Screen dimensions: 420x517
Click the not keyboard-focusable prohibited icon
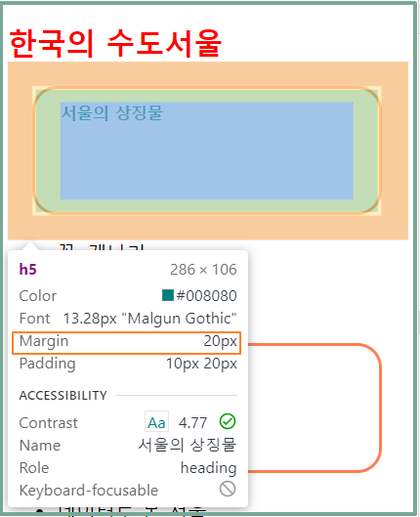(x=228, y=489)
